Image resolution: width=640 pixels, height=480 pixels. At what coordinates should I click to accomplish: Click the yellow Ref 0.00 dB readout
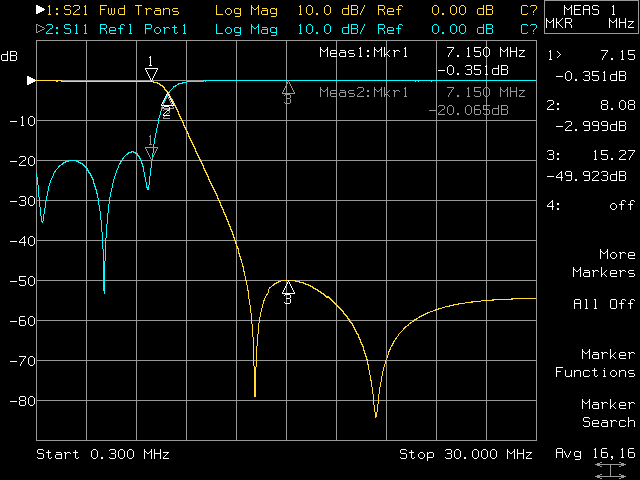pos(435,10)
